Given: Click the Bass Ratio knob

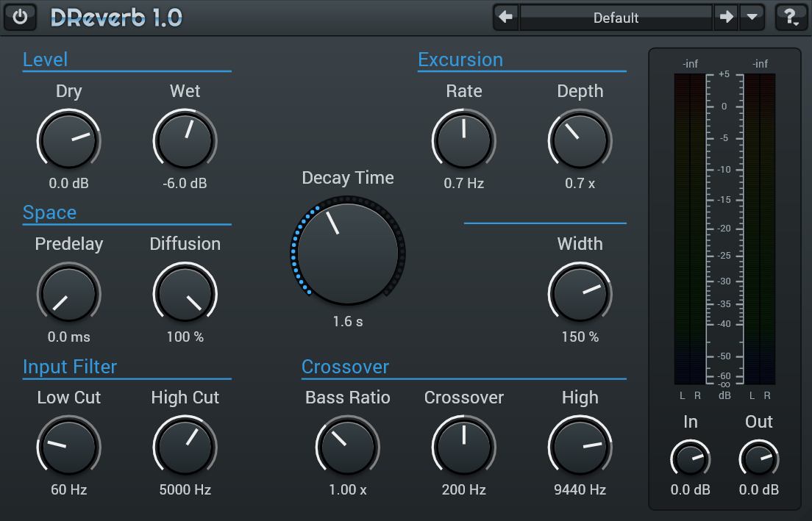Looking at the screenshot, I should pos(347,446).
